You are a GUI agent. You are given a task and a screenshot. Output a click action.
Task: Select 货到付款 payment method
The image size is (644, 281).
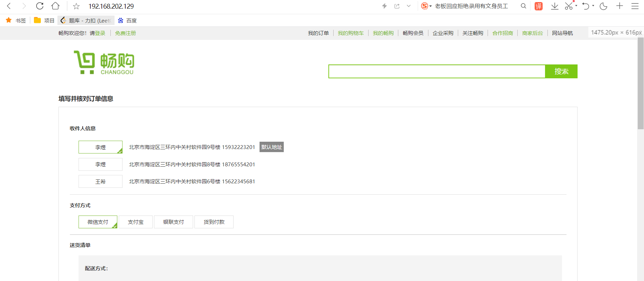(x=214, y=222)
